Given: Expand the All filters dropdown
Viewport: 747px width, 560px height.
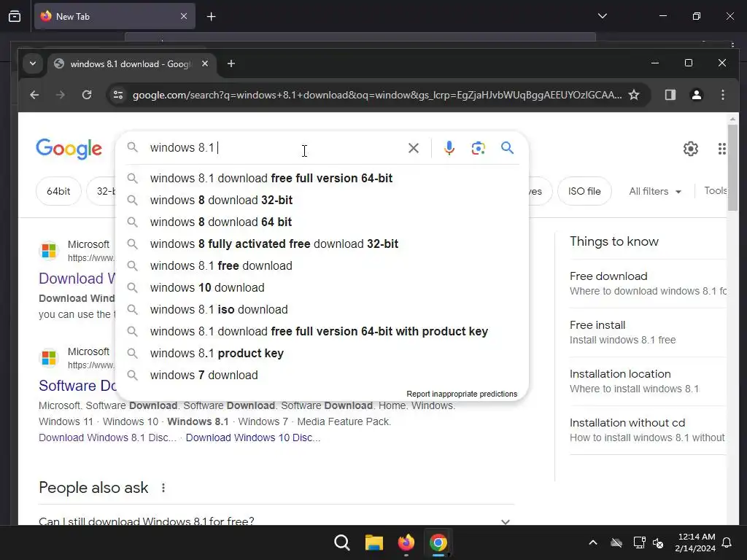Looking at the screenshot, I should click(655, 192).
